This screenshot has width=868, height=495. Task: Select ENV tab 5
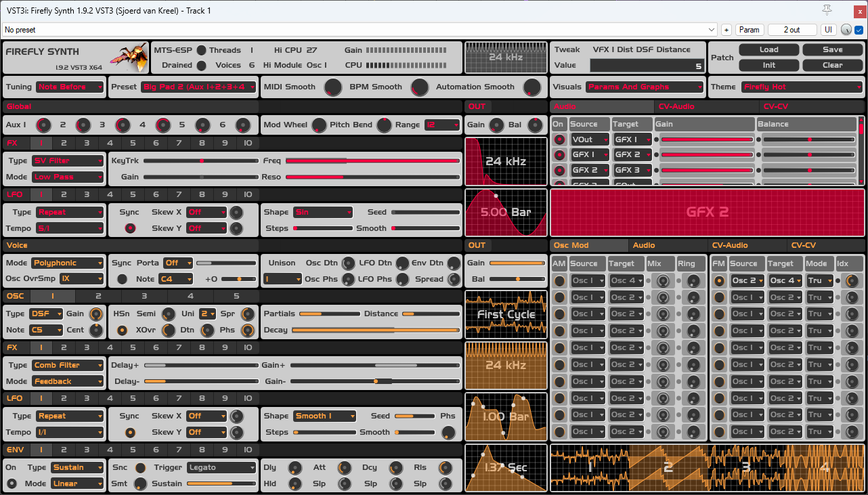[133, 450]
